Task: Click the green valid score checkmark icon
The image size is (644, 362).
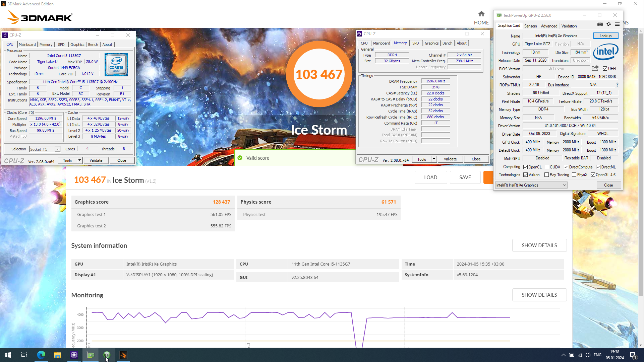Action: tap(240, 158)
